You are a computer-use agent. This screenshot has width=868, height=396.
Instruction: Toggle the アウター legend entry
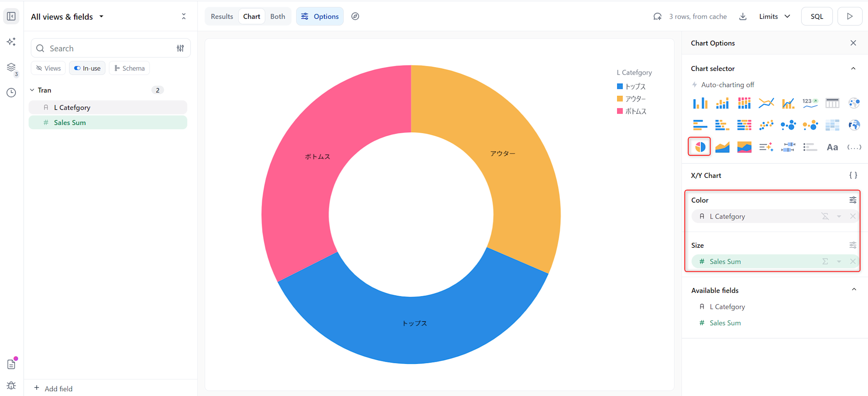coord(631,99)
